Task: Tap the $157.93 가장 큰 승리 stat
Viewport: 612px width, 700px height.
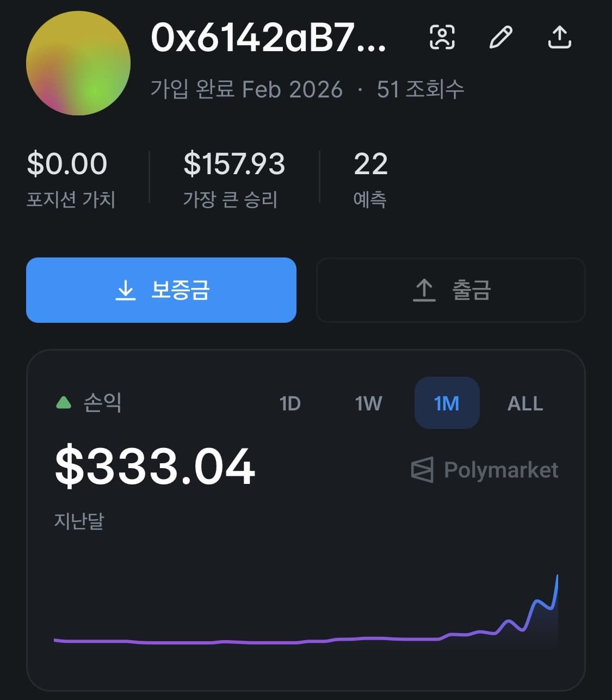Action: (x=234, y=178)
